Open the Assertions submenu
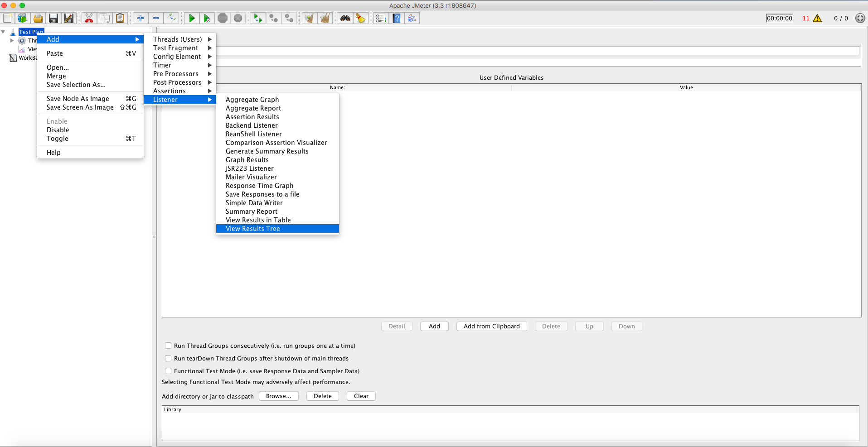The width and height of the screenshot is (868, 447). [x=180, y=91]
